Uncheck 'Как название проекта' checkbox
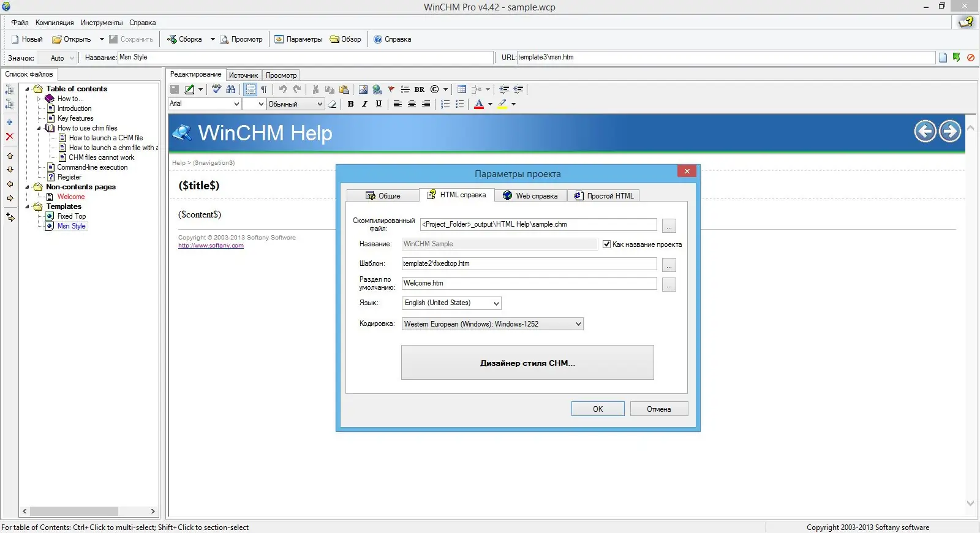The height and width of the screenshot is (533, 980). [606, 244]
